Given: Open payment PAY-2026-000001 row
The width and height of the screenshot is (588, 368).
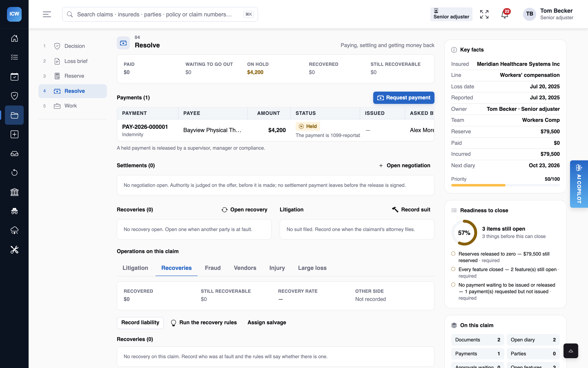Looking at the screenshot, I should (276, 130).
